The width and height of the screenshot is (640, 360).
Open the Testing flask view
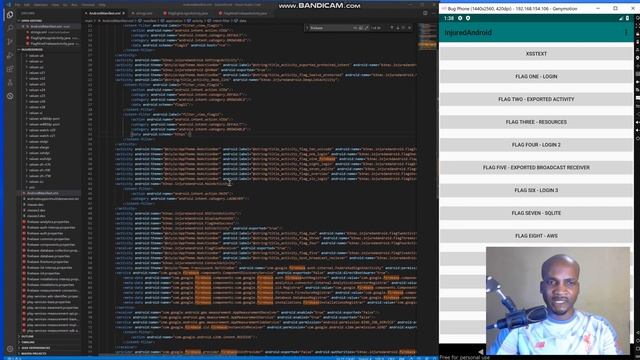pos(10,82)
